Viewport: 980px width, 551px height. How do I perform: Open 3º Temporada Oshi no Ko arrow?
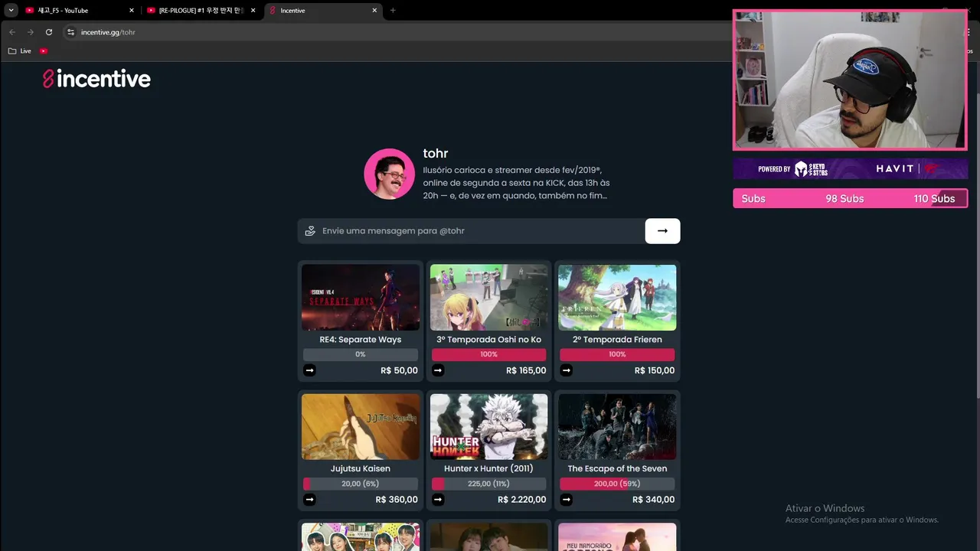pyautogui.click(x=438, y=370)
